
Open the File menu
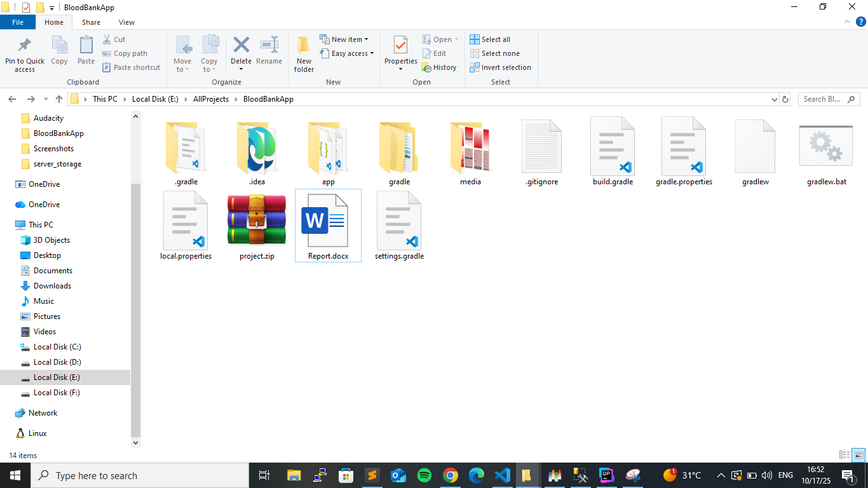click(x=18, y=22)
